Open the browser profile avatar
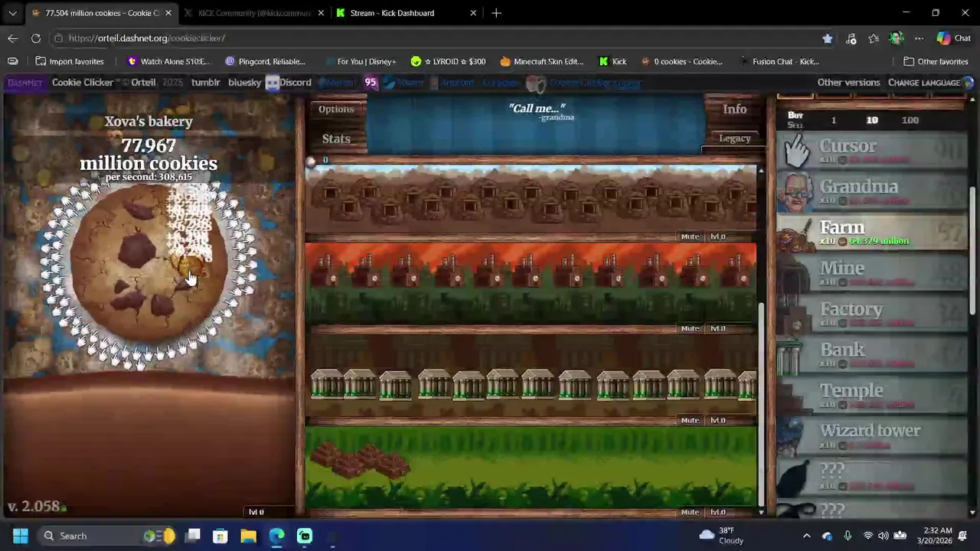Image resolution: width=980 pixels, height=551 pixels. point(897,38)
